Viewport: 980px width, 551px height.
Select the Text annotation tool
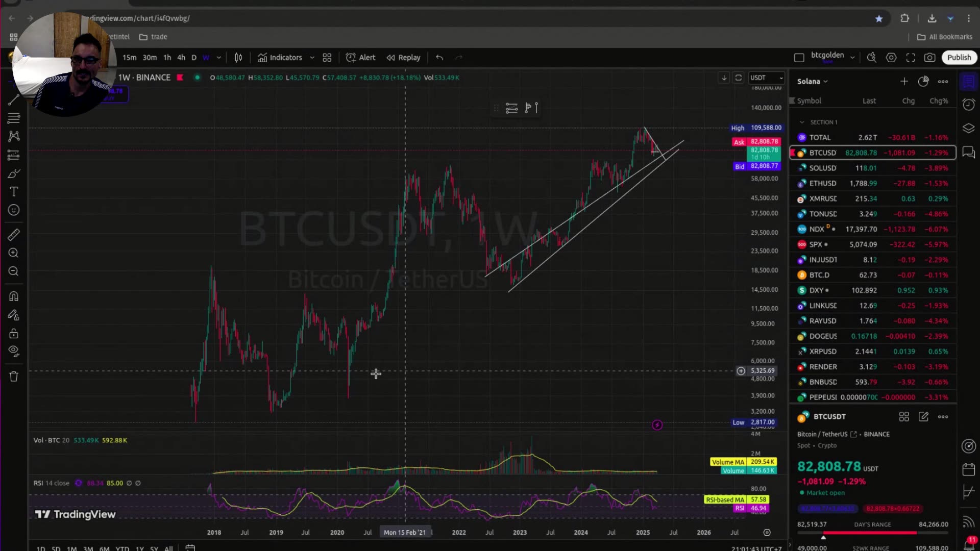pyautogui.click(x=13, y=191)
